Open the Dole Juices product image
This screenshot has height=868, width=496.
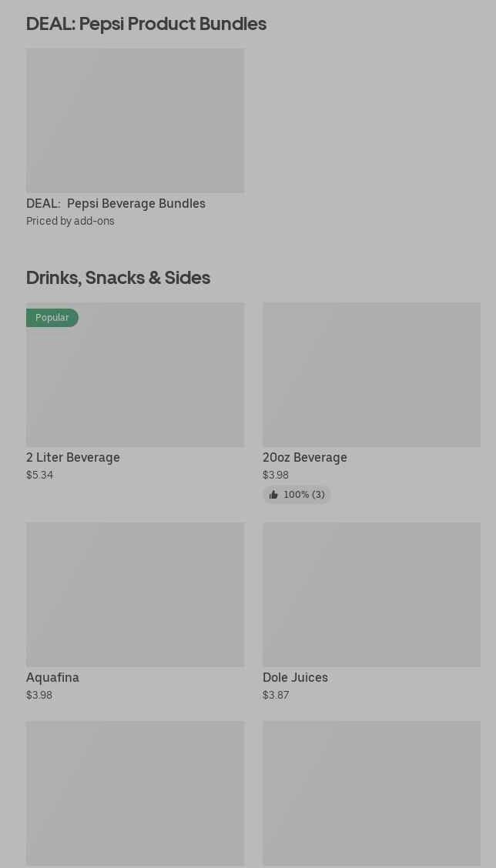click(371, 595)
